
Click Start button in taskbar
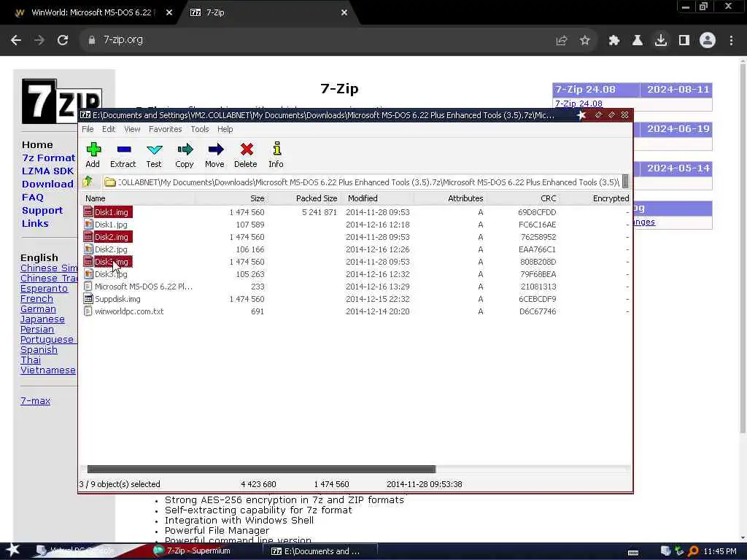[x=13, y=551]
